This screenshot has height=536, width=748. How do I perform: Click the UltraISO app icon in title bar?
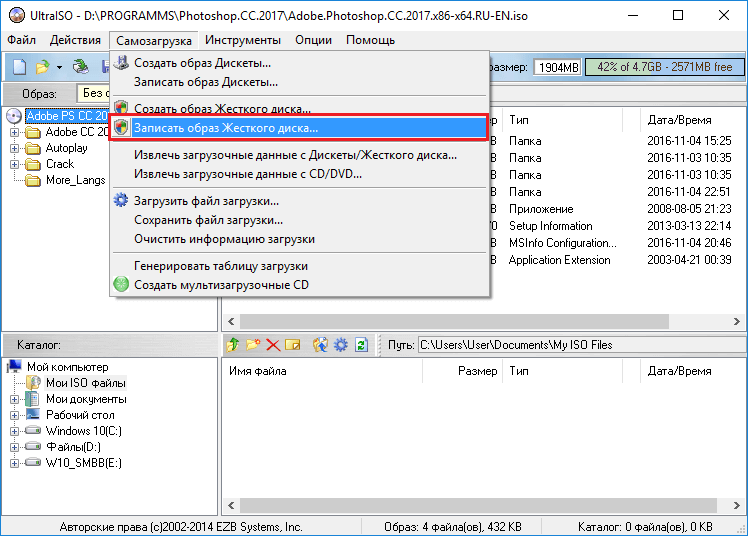tap(16, 15)
